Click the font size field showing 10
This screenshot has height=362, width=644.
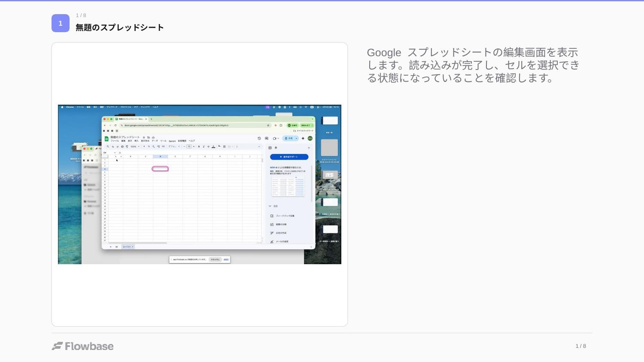[x=189, y=147]
